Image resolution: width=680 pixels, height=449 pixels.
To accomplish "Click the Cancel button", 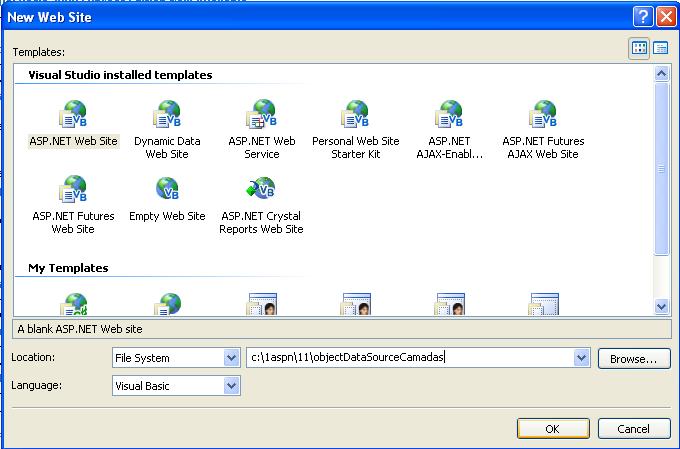I will [x=634, y=429].
